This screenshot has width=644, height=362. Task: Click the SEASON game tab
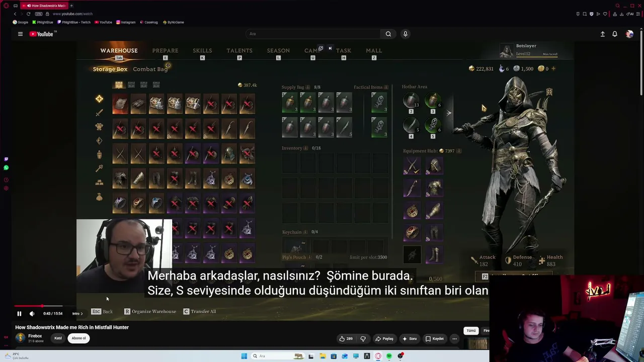click(x=278, y=50)
